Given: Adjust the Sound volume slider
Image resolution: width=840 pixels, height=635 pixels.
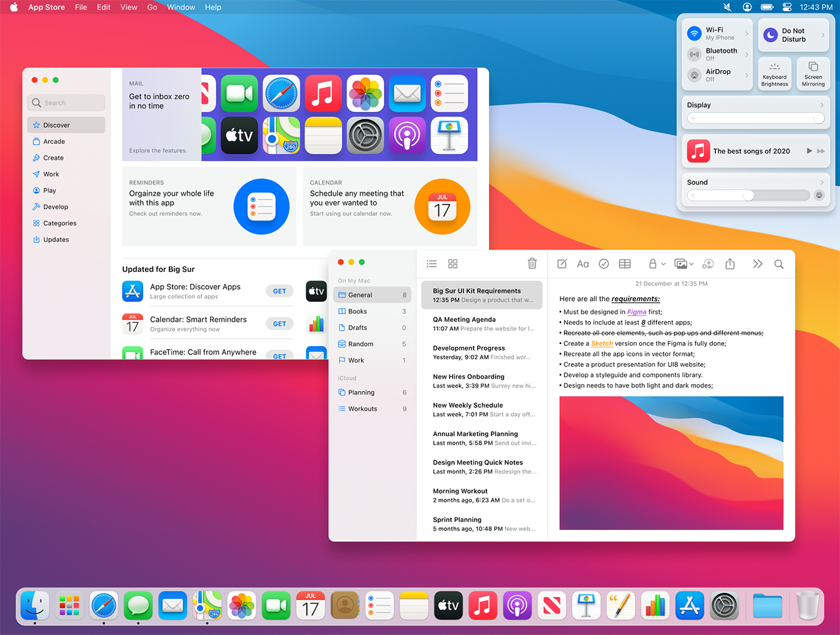Looking at the screenshot, I should click(748, 195).
